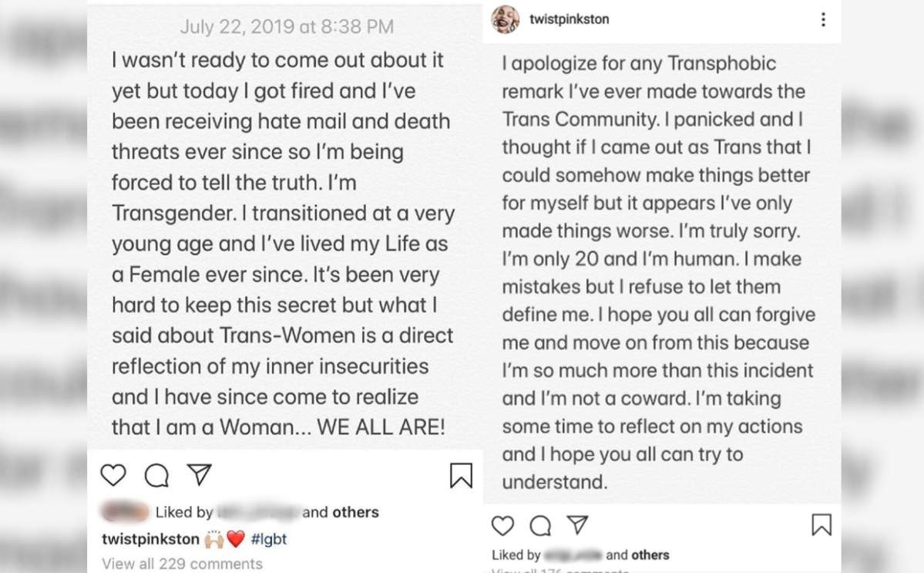Screen dimensions: 924x573
Task: Open the three-dot post options menu
Action: pos(824,19)
